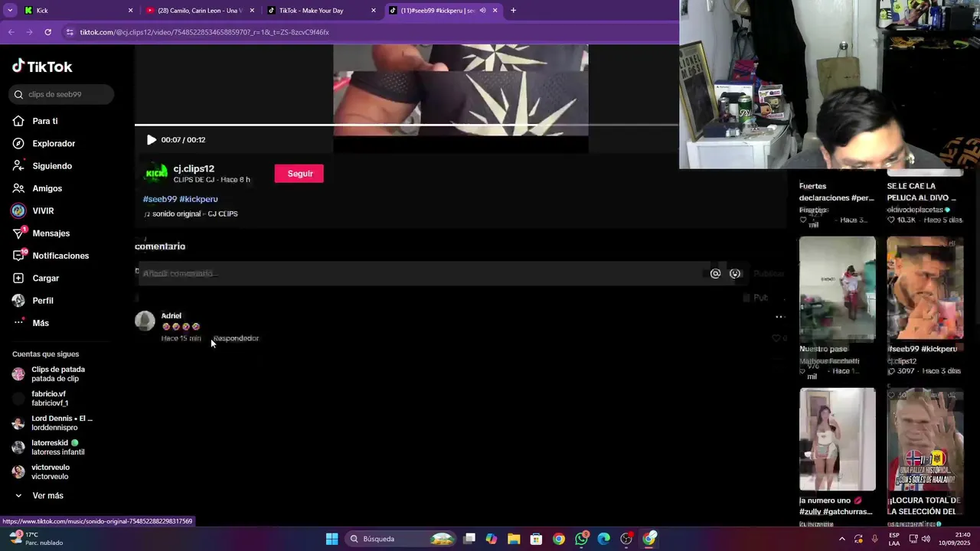Open a new browser tab
The height and width of the screenshot is (551, 980).
[x=513, y=11]
